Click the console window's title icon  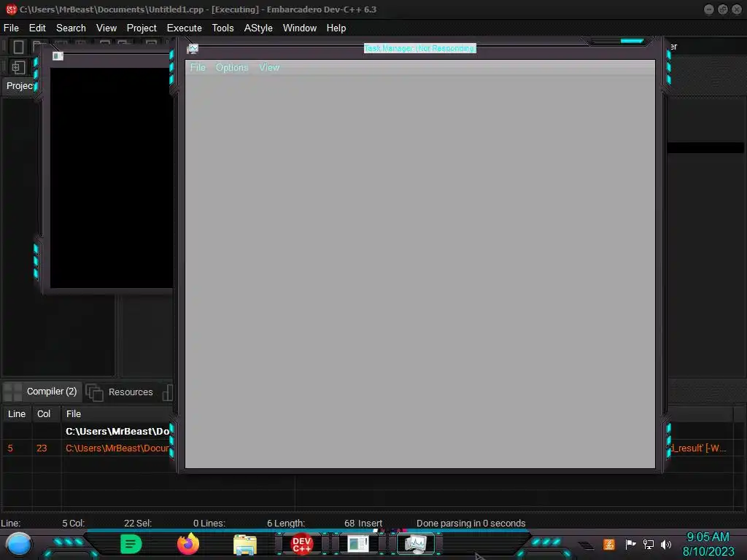click(x=58, y=56)
